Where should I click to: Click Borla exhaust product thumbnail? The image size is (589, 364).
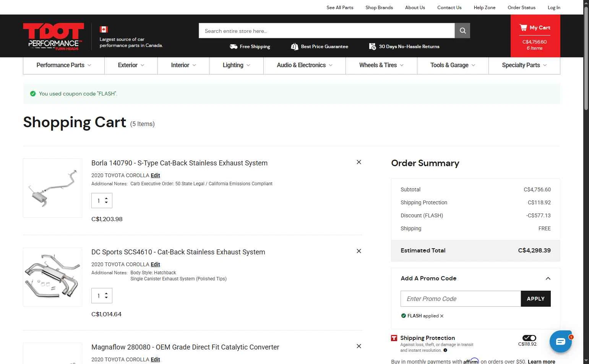point(53,188)
